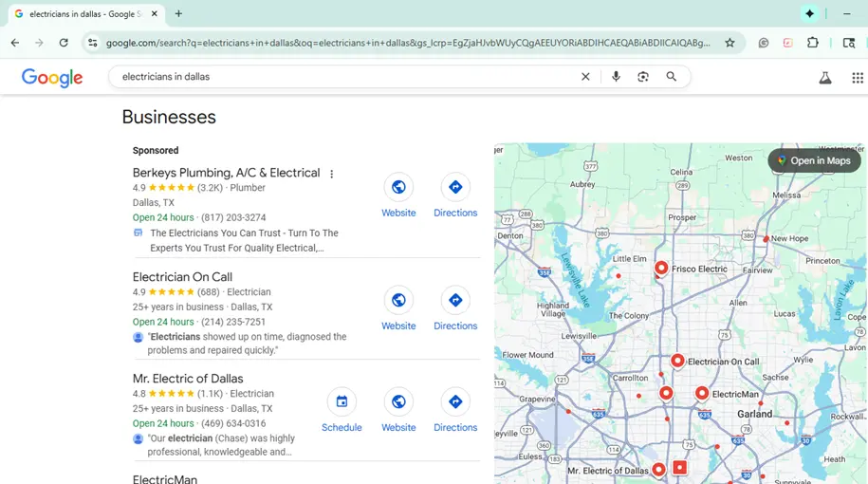This screenshot has width=868, height=484.
Task: Minimize the browser window
Action: click(x=846, y=14)
